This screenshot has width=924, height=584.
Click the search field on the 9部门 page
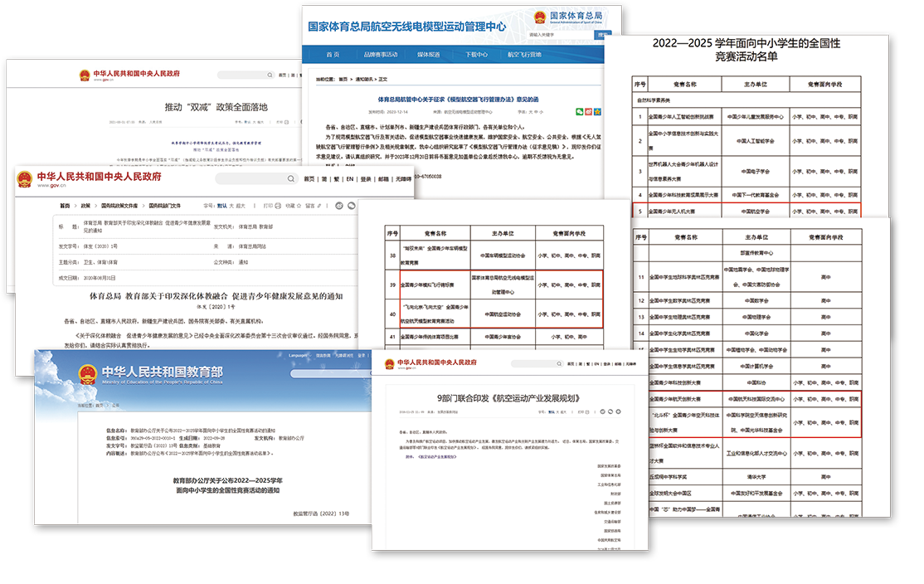537,363
